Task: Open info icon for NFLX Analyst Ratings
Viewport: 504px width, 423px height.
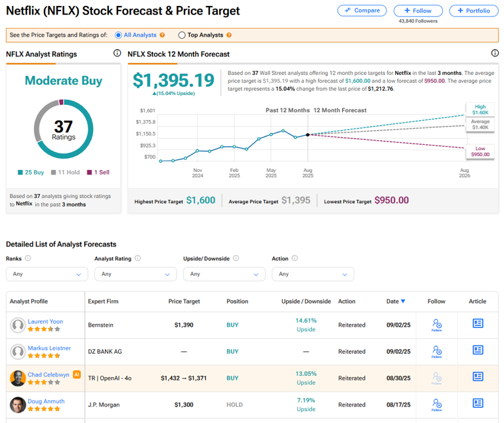Action: (117, 53)
